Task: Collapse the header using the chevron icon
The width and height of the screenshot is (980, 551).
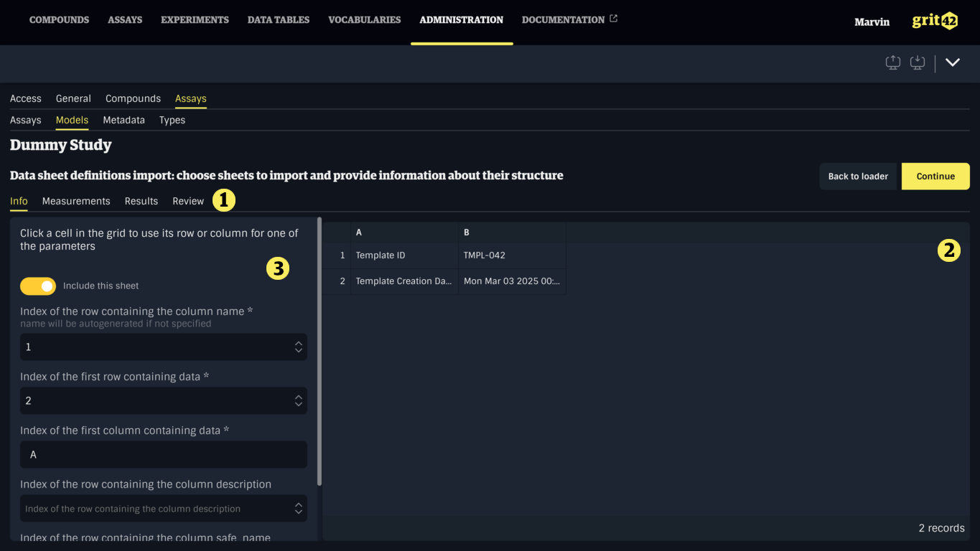Action: click(x=953, y=62)
